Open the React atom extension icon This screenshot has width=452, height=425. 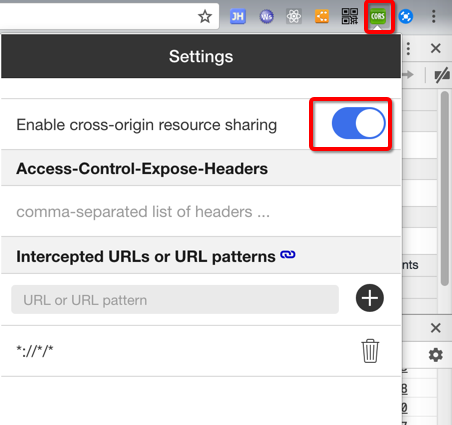[294, 16]
